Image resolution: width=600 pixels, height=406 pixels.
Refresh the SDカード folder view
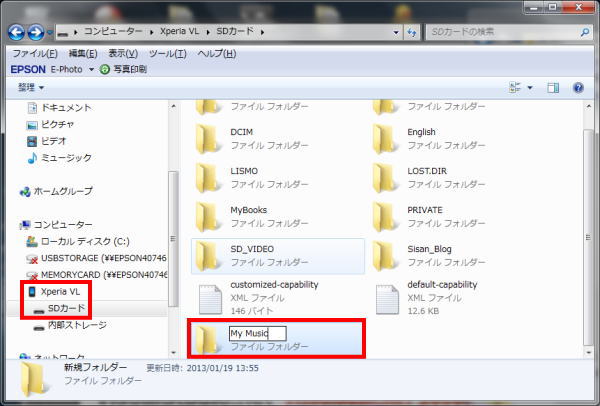[412, 33]
